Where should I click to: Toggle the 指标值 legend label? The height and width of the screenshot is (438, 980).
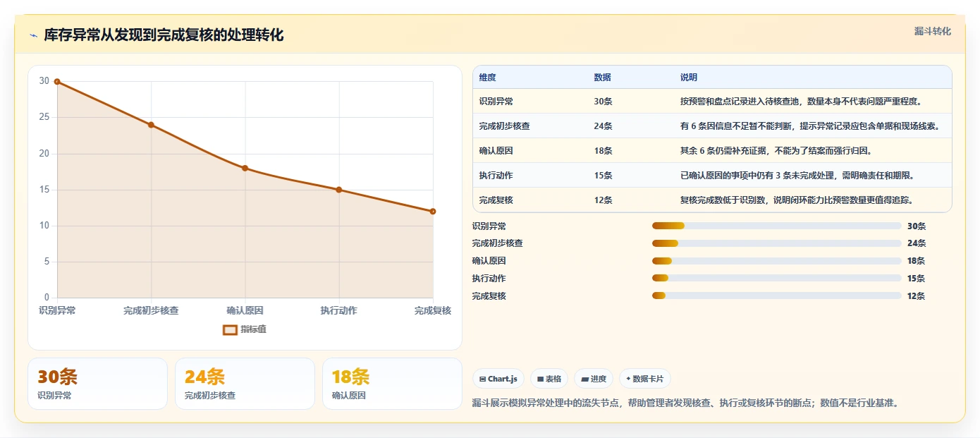click(253, 329)
